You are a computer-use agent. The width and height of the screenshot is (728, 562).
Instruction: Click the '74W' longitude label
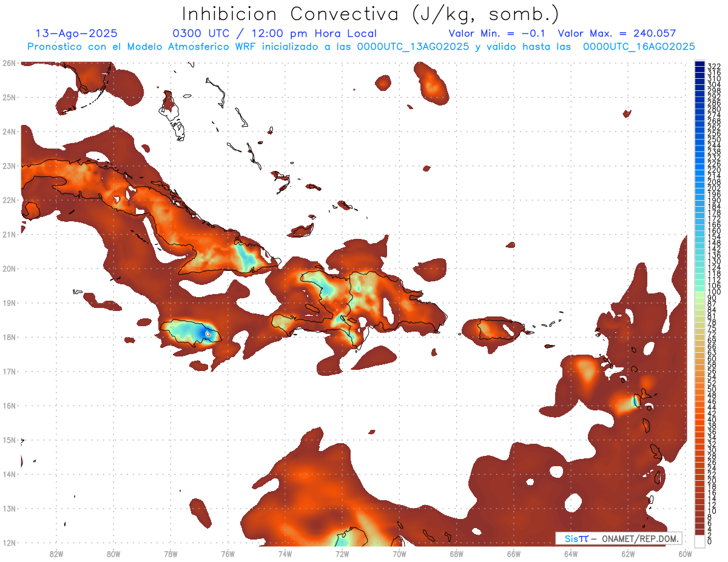285,554
